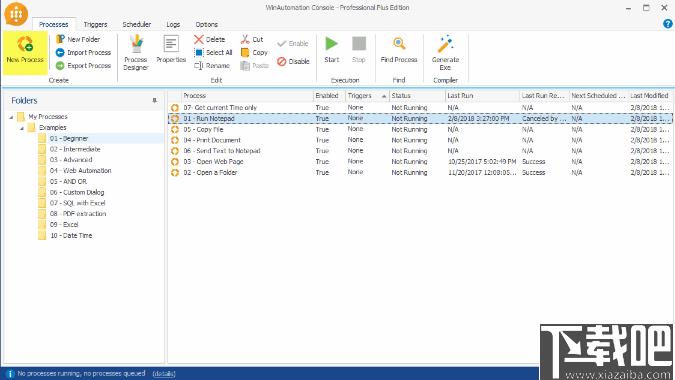This screenshot has width=675, height=380.
Task: Stop the running process
Action: (359, 50)
